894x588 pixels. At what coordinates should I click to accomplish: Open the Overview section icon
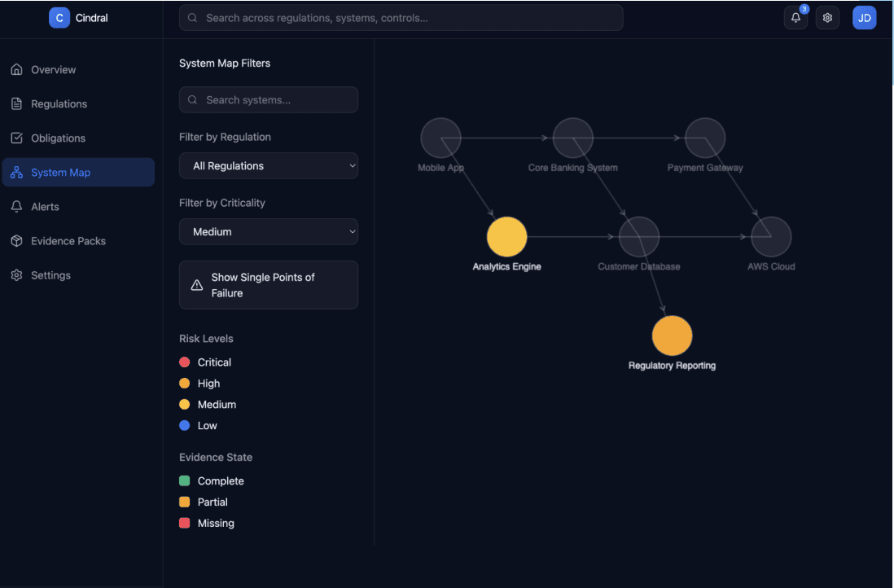(16, 69)
